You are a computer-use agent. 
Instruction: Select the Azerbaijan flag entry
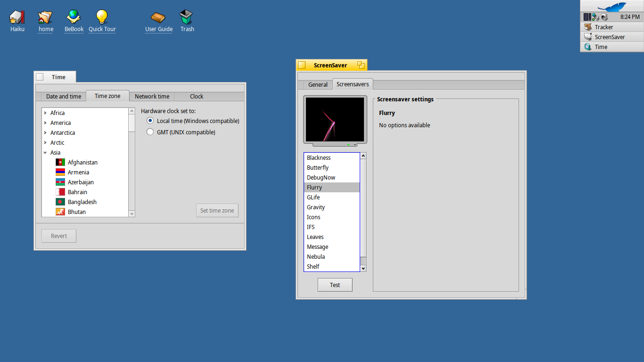coord(60,182)
